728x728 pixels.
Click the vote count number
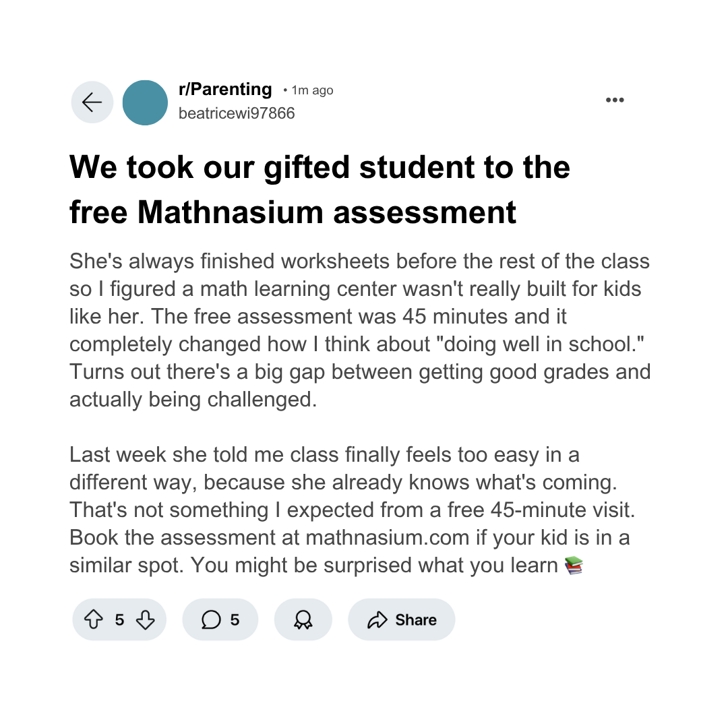(x=119, y=620)
